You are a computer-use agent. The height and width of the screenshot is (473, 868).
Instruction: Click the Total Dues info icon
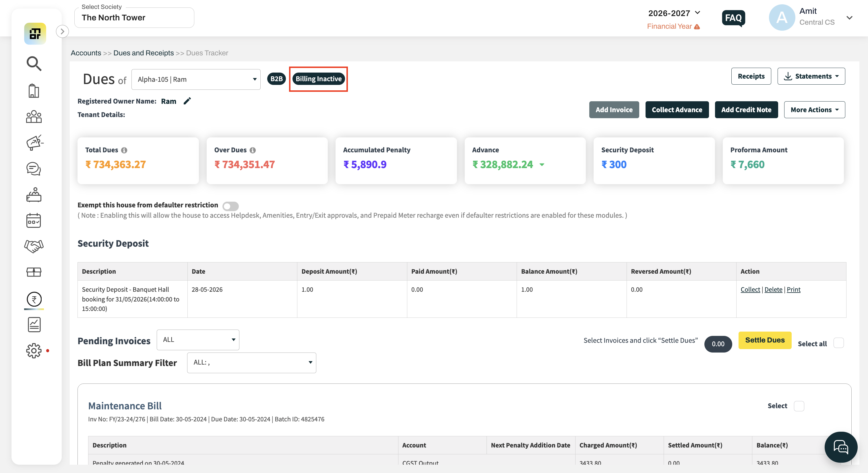[x=124, y=150]
